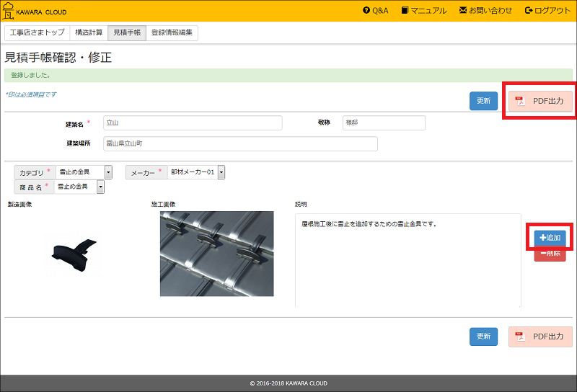The height and width of the screenshot is (392, 577).
Task: Switch to the 工事店さまトップ tab
Action: (38, 33)
